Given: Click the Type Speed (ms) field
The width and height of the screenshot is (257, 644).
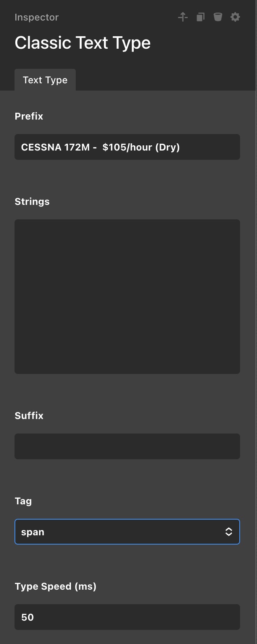Looking at the screenshot, I should 127,617.
